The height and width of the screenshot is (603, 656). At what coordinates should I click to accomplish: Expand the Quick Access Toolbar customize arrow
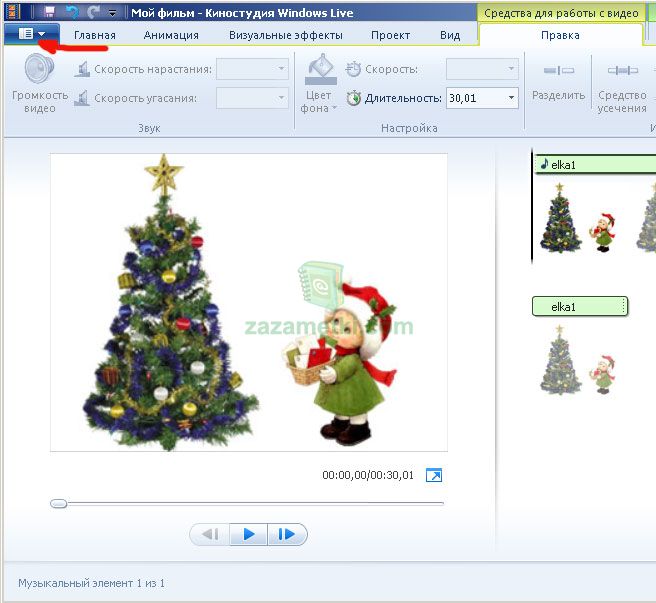[x=112, y=13]
